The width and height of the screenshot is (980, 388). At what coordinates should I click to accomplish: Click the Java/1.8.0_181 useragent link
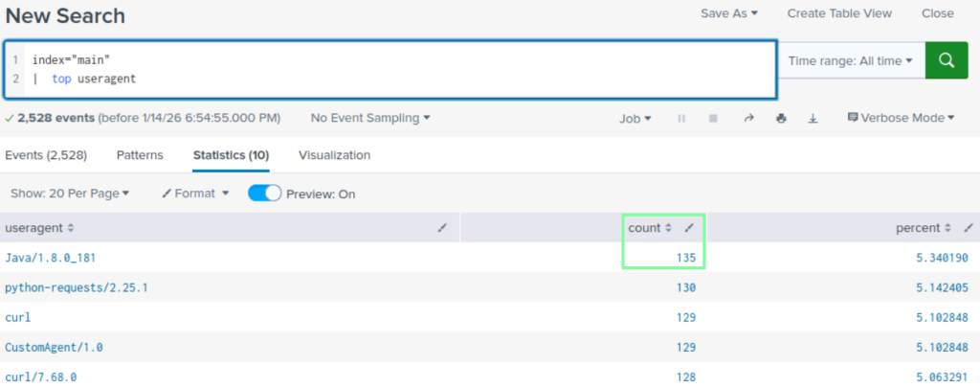pyautogui.click(x=51, y=258)
